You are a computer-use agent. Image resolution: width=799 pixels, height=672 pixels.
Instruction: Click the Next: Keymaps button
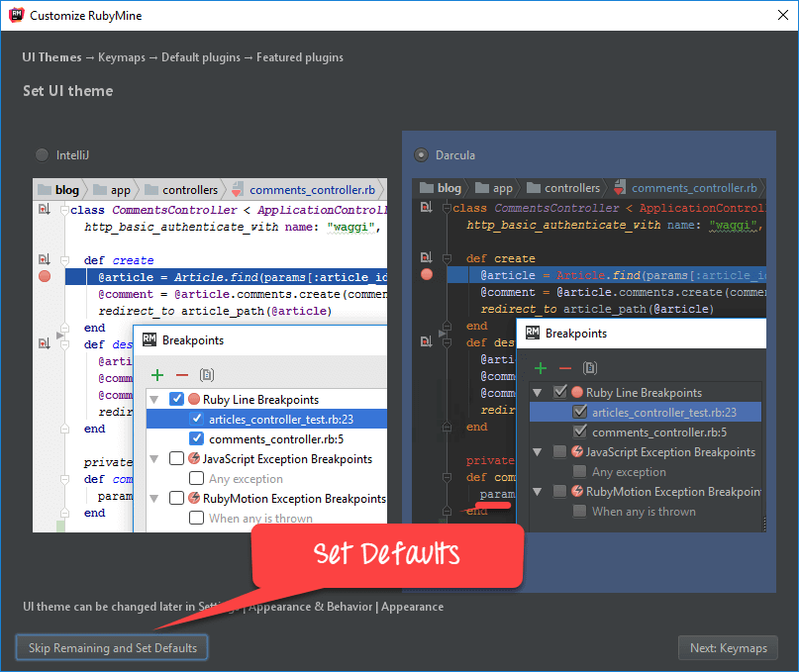point(729,648)
